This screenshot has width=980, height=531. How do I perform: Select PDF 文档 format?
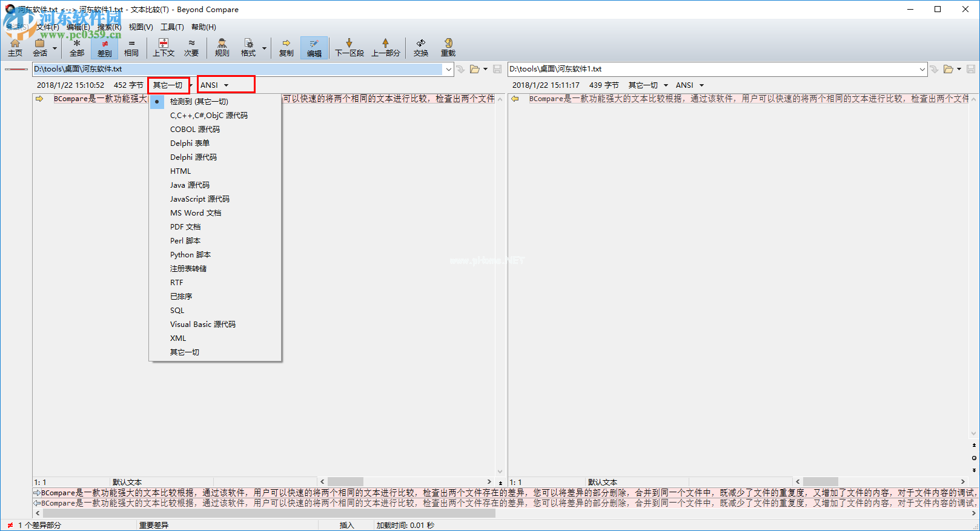click(215, 227)
